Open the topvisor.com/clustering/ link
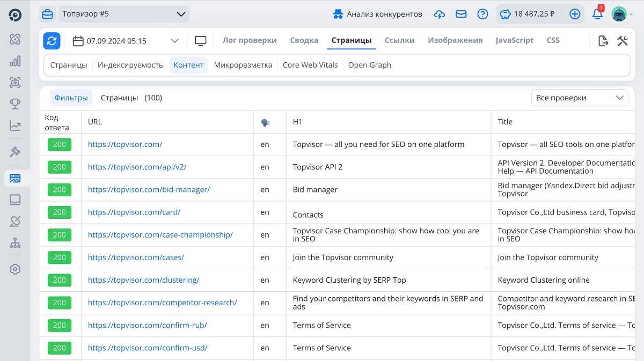This screenshot has height=361, width=644. (x=144, y=279)
